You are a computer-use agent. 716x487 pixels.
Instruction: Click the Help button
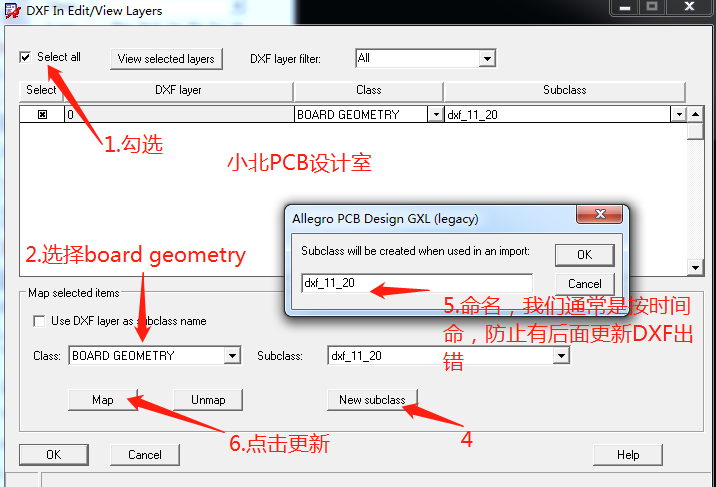point(628,455)
